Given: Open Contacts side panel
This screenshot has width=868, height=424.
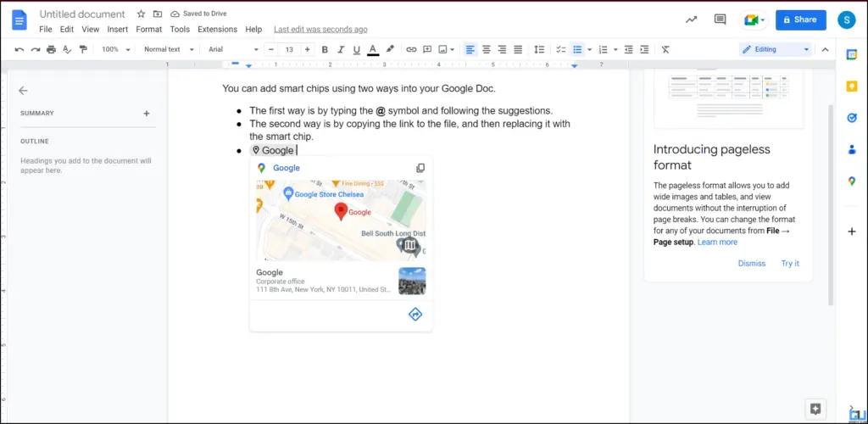Looking at the screenshot, I should pyautogui.click(x=852, y=149).
